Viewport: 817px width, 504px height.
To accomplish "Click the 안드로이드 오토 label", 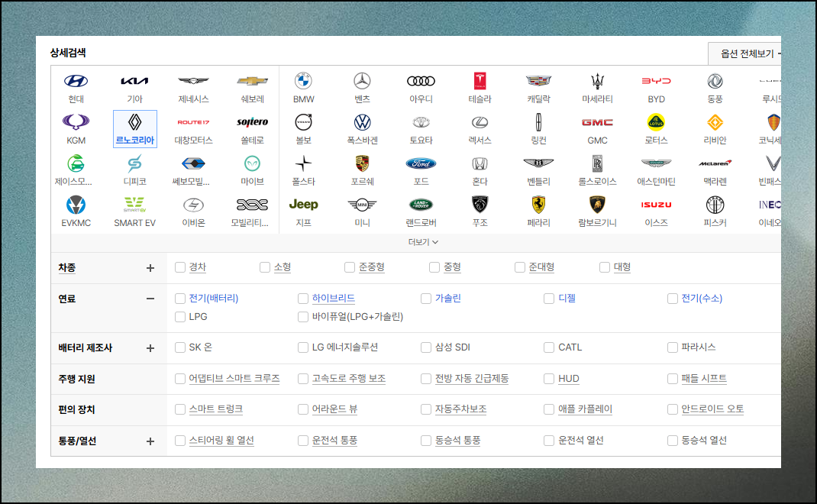I will (712, 409).
